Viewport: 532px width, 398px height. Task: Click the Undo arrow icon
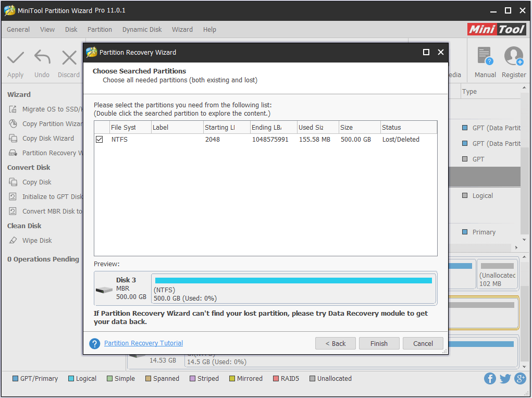coord(42,57)
